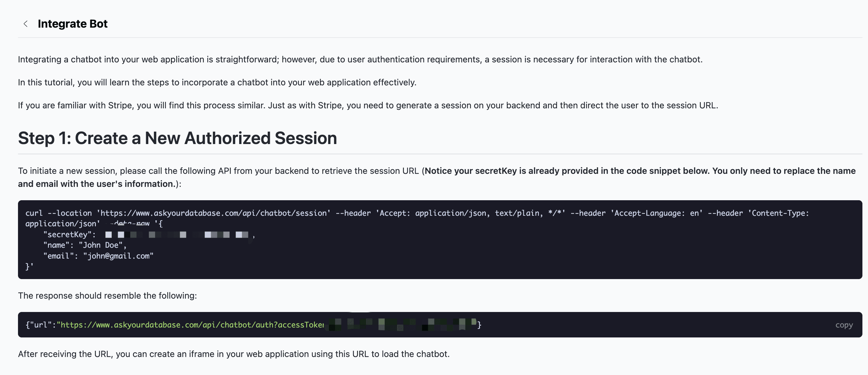The width and height of the screenshot is (868, 375).
Task: Open the askyourdatabase auth URL in the response
Action: coord(190,325)
